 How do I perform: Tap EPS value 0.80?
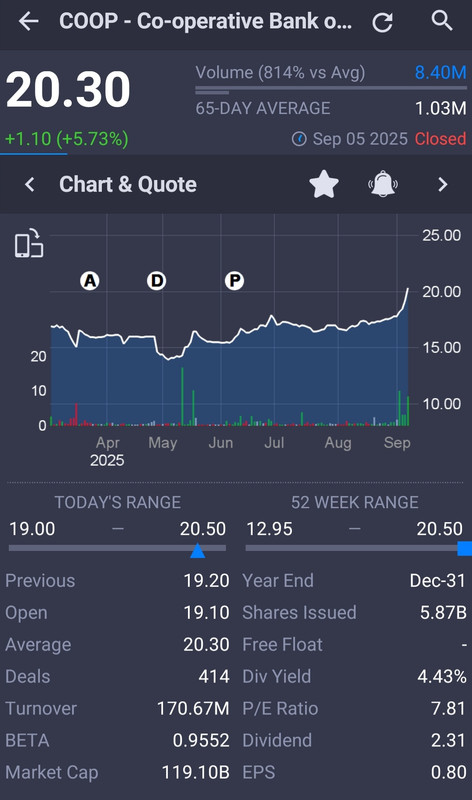(x=448, y=772)
